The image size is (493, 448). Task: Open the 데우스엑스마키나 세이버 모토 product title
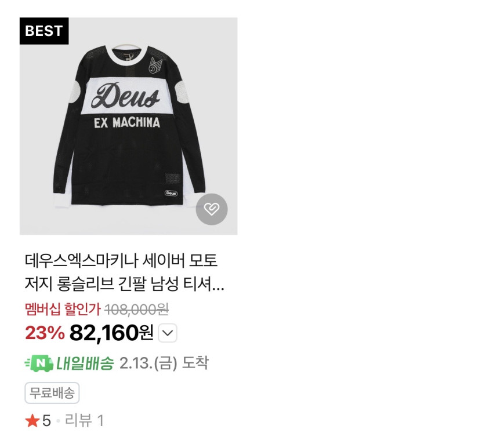pyautogui.click(x=121, y=260)
